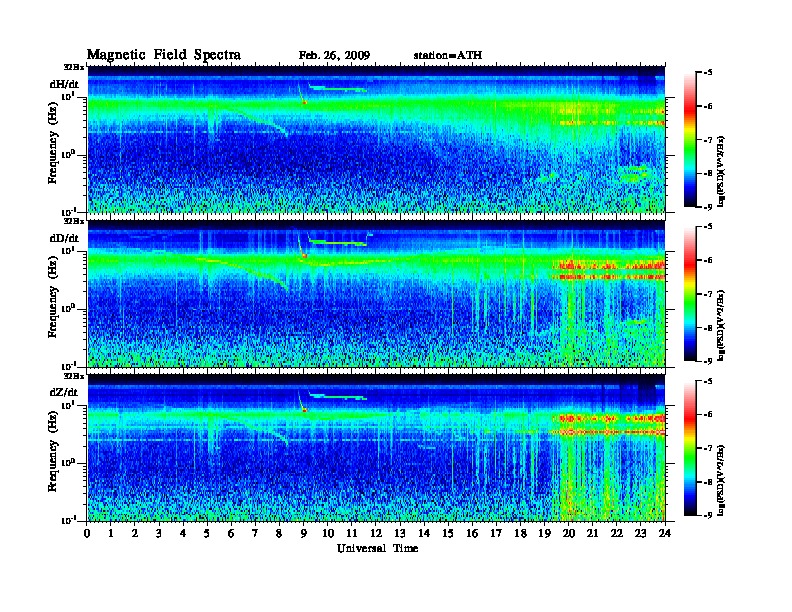
Task: Click hour tick label "12" on time axis
Action: 376,533
